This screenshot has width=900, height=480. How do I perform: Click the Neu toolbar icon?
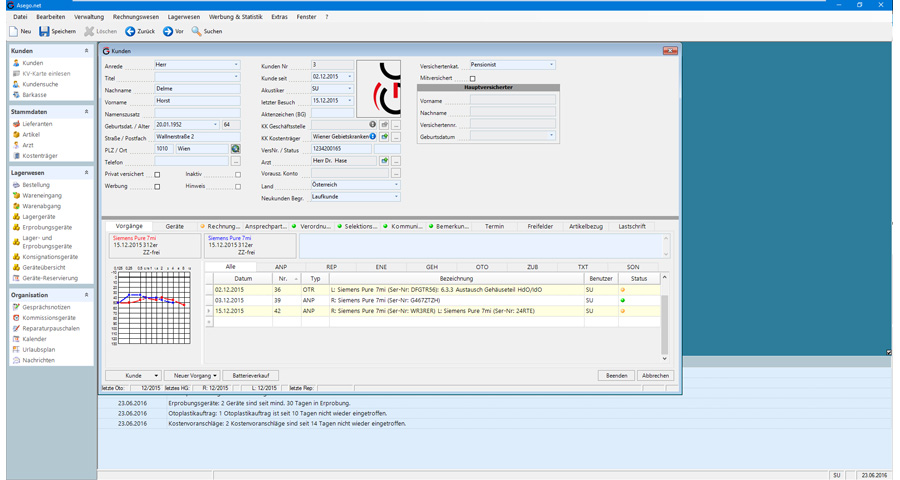point(13,32)
